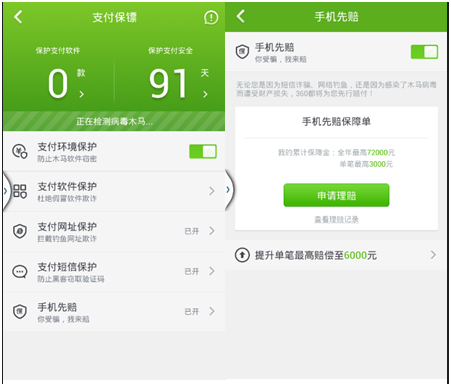Click the 已开 status on 支付网址保护
Viewport: 451px width, 386px height.
192,231
